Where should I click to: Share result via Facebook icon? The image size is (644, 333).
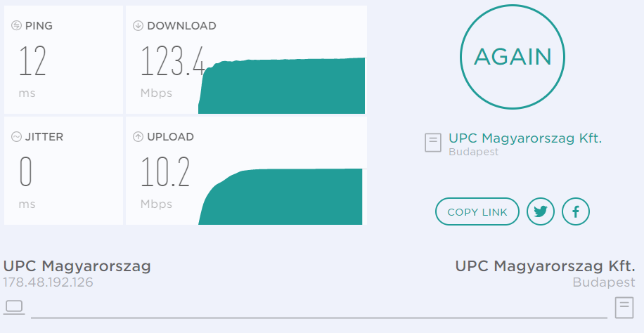pos(576,212)
